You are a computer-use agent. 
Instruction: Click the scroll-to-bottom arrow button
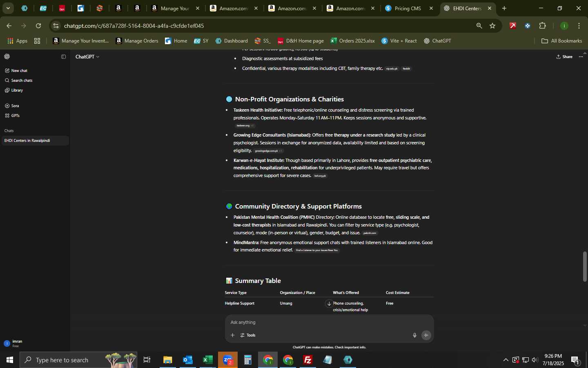329,303
